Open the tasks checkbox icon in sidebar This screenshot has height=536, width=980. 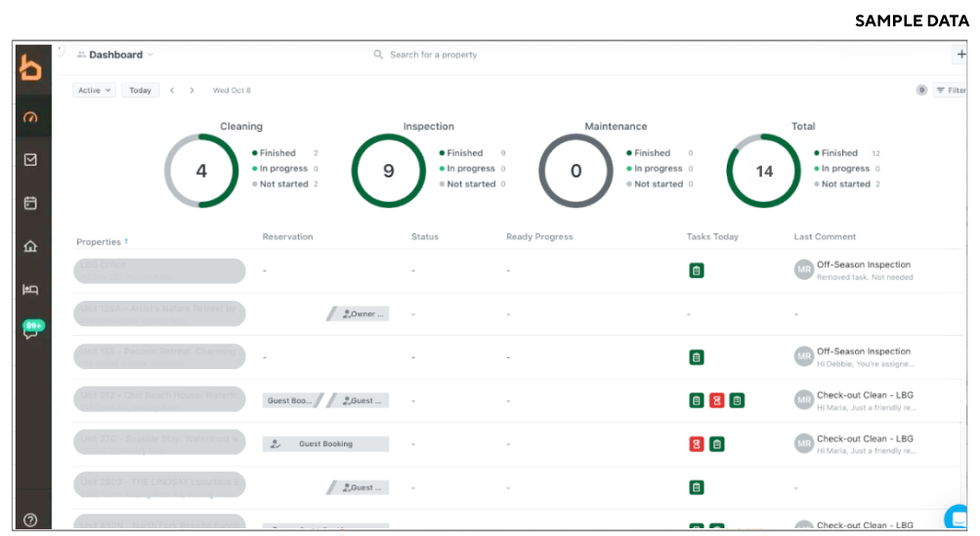30,159
